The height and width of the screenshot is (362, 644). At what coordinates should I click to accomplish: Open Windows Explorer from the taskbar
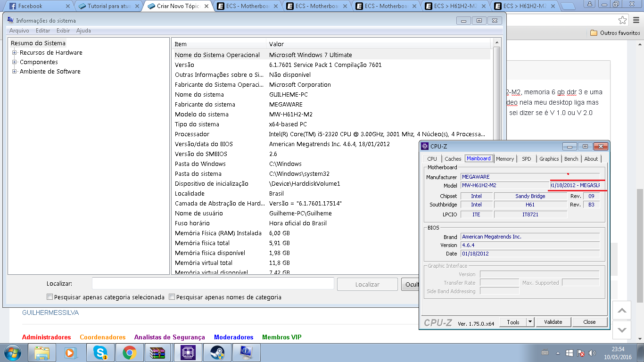(x=42, y=353)
